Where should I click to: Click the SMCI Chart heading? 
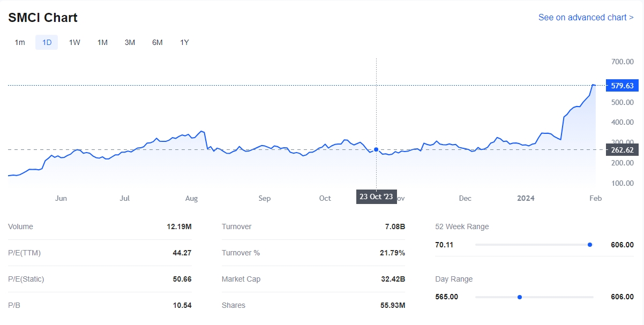43,18
